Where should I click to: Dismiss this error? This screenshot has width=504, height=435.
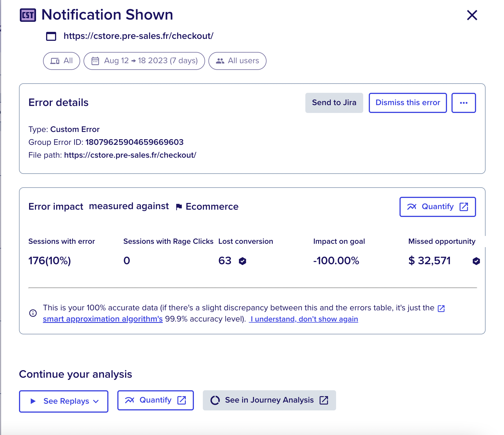407,103
